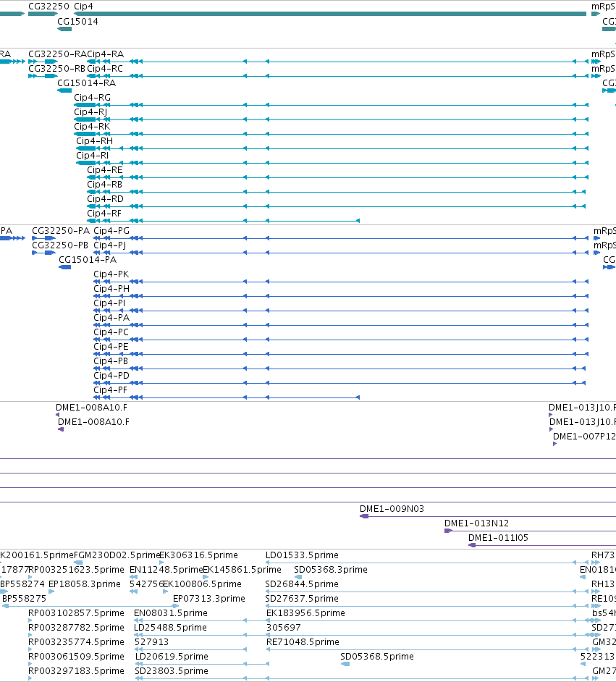Click the CG32250-RB transcript label
Image resolution: width=616 pixels, height=682 pixels.
pyautogui.click(x=56, y=69)
